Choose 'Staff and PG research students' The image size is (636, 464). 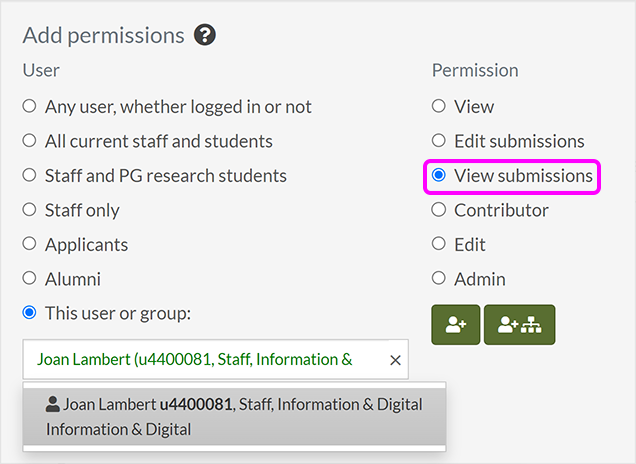point(30,176)
